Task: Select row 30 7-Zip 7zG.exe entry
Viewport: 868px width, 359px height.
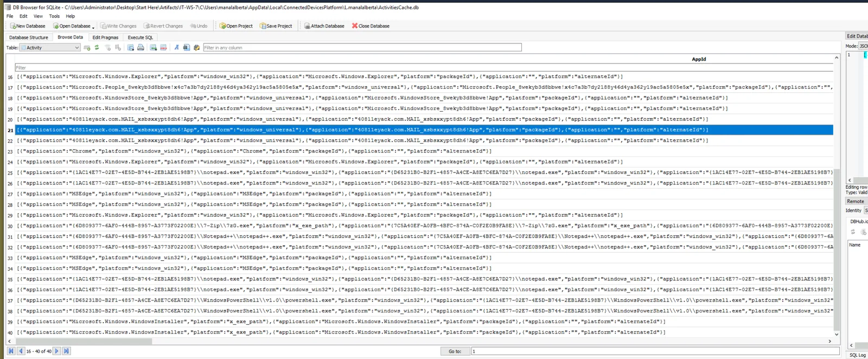Action: (x=424, y=226)
